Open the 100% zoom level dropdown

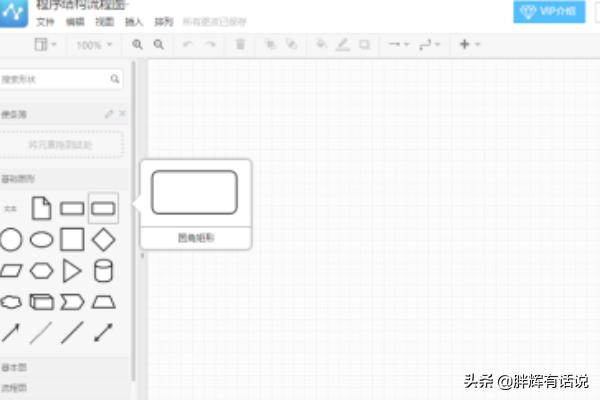click(x=95, y=45)
